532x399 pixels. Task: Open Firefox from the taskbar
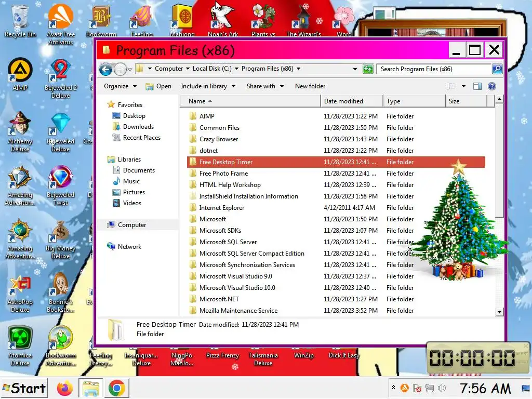(x=65, y=388)
